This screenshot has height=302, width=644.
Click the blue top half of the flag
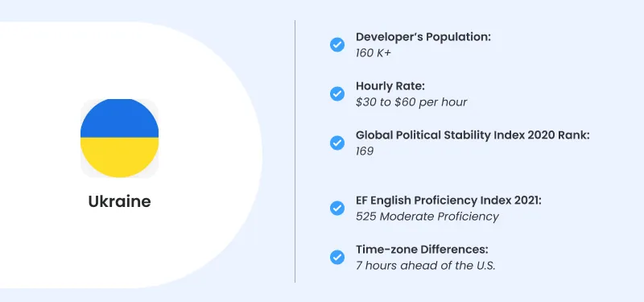pyautogui.click(x=119, y=118)
